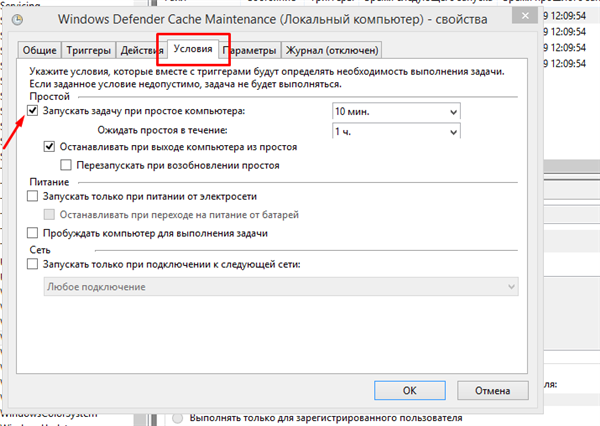Open the 1 ч. wait-for-idle dropdown
Screen dimensions: 600x426
[396, 131]
